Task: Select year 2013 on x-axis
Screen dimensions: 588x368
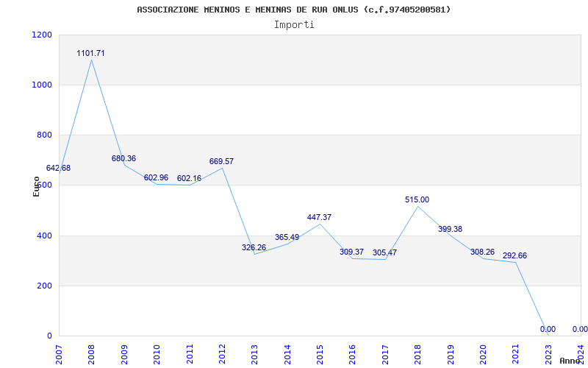Action: point(254,354)
